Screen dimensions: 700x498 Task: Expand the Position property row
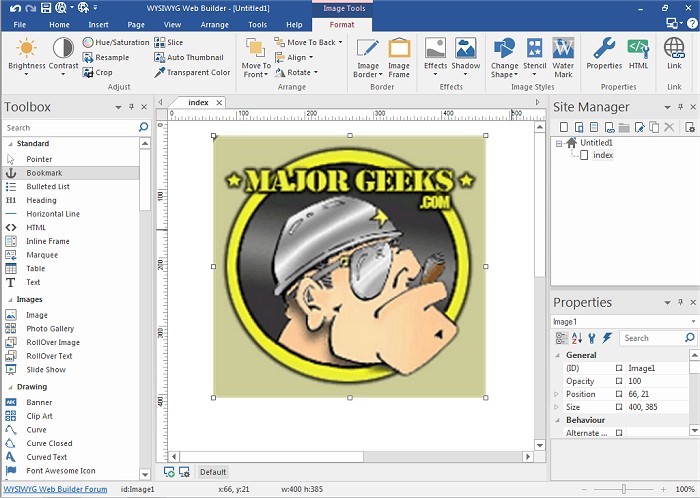click(557, 394)
